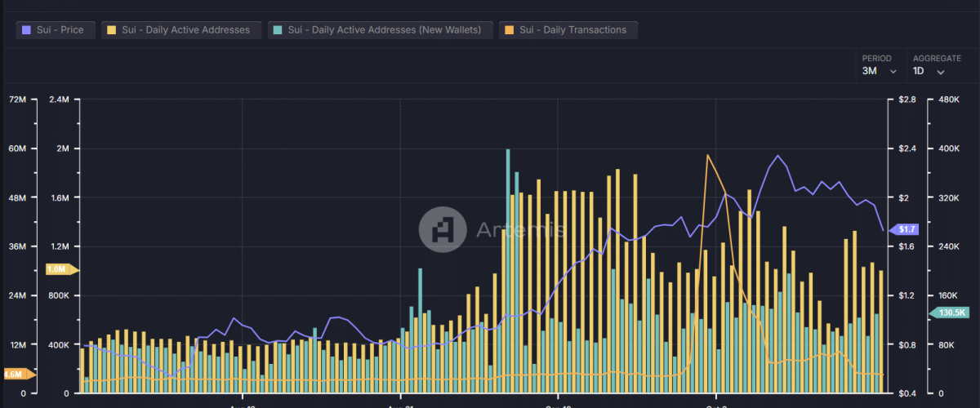Click the orange Daily Transactions legend swatch
The image size is (980, 408).
click(510, 30)
